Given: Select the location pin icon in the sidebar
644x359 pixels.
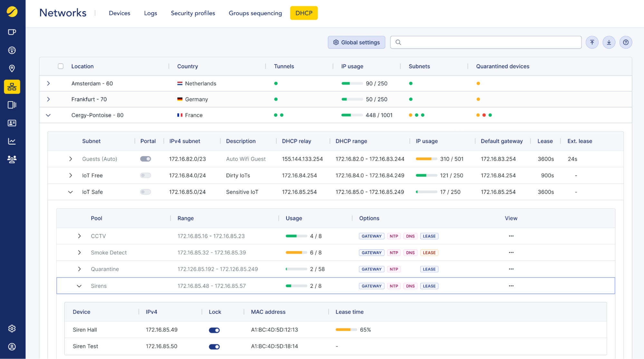Looking at the screenshot, I should click(12, 68).
